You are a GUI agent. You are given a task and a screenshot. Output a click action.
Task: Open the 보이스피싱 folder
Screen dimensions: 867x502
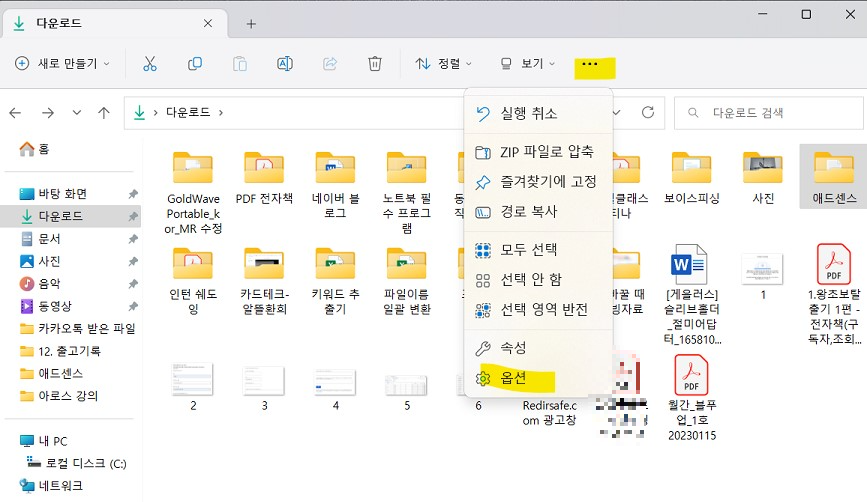tap(692, 178)
